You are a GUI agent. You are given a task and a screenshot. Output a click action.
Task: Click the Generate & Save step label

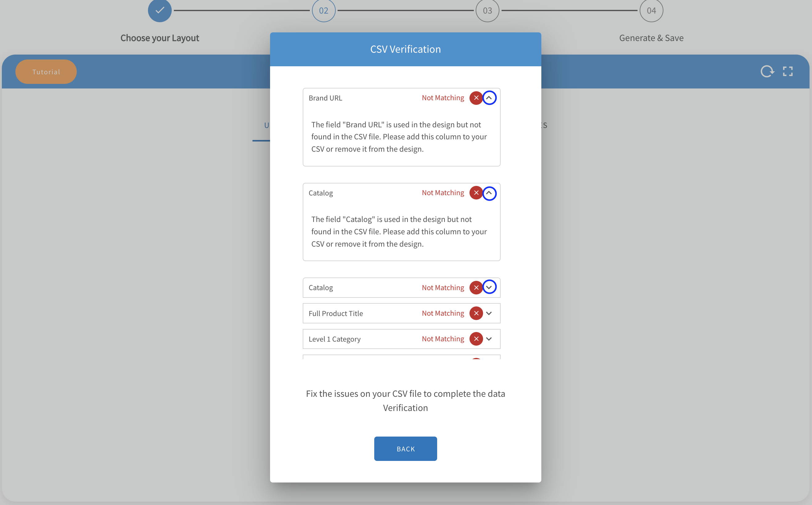[x=651, y=38]
